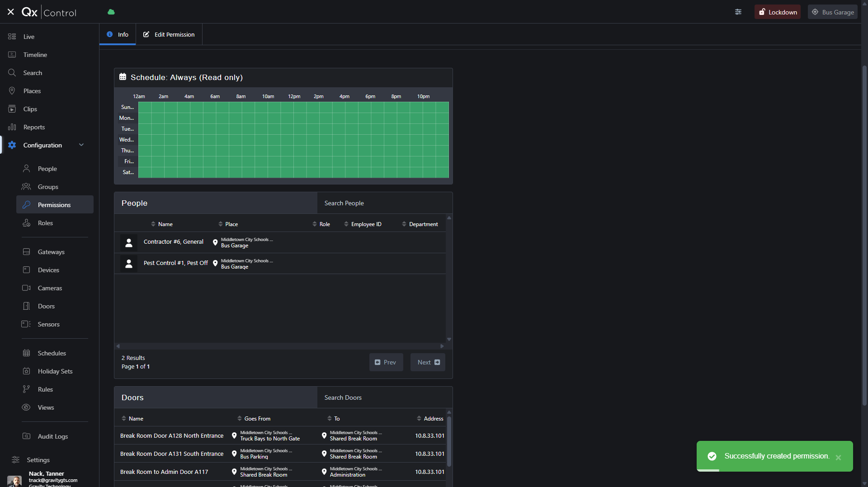This screenshot has width=868, height=487.
Task: Select the Info tab
Action: 118,34
